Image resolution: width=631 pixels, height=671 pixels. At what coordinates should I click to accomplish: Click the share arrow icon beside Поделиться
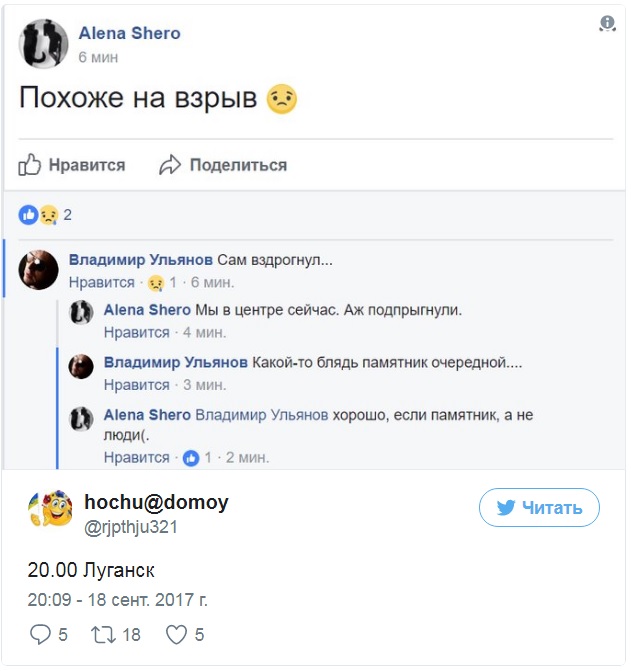pyautogui.click(x=171, y=165)
